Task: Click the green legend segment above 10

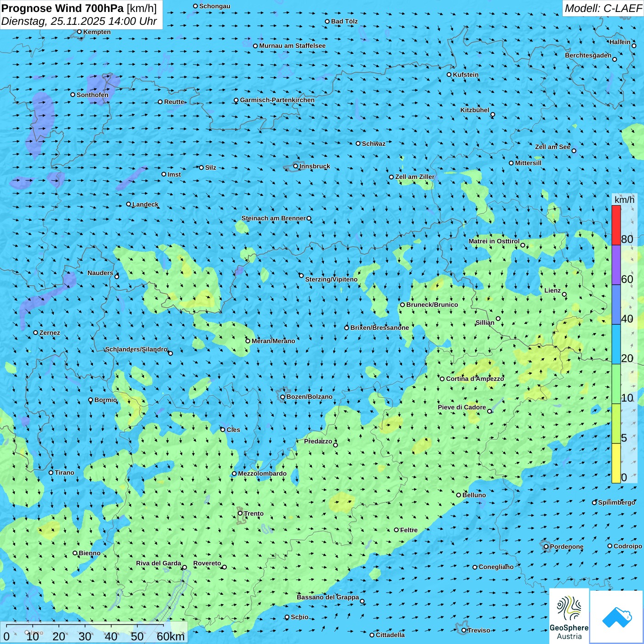Action: click(616, 384)
